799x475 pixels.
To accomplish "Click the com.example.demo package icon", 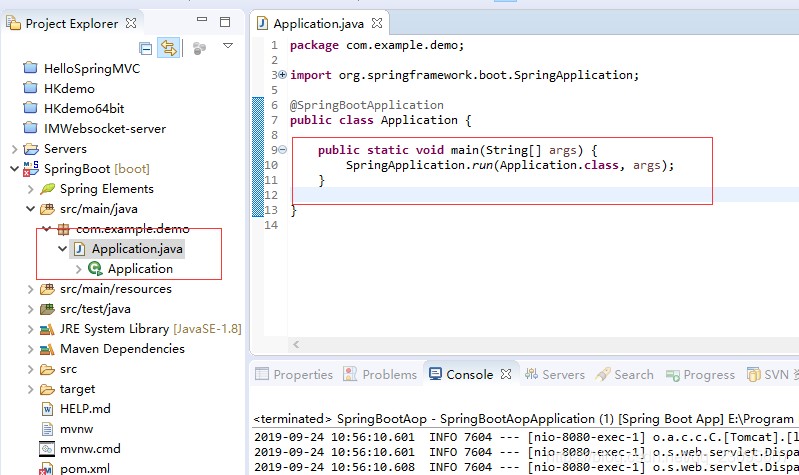I will point(63,229).
